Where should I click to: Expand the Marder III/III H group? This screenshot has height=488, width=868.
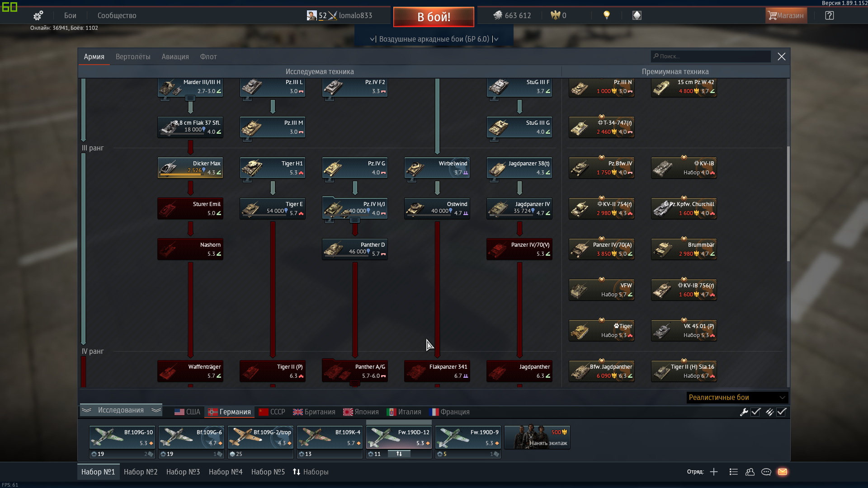pyautogui.click(x=190, y=98)
